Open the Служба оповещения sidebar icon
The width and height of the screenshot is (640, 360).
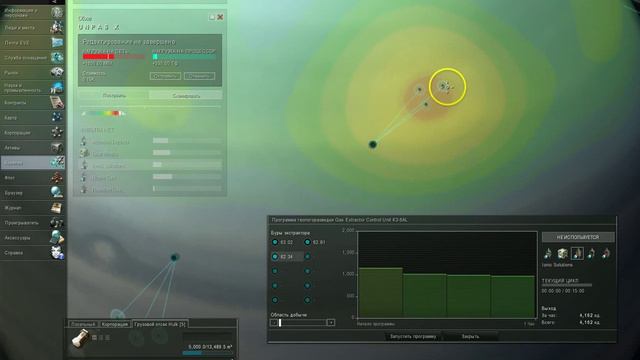pos(57,58)
